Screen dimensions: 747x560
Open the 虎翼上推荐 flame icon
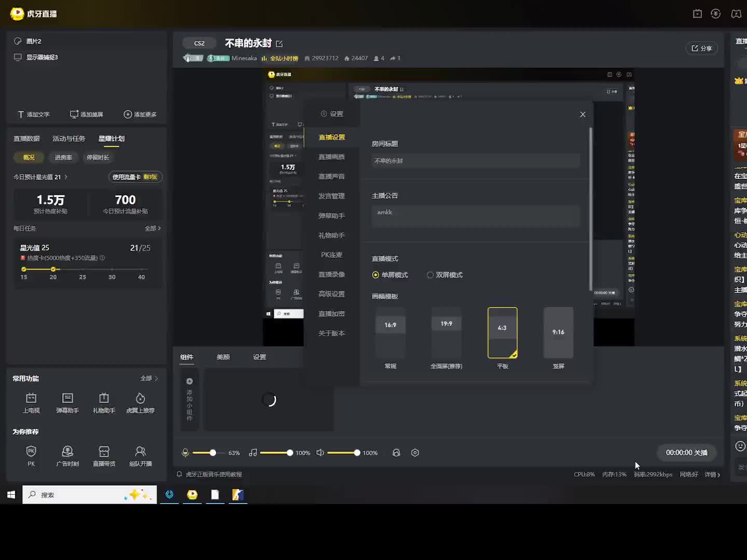tap(140, 398)
